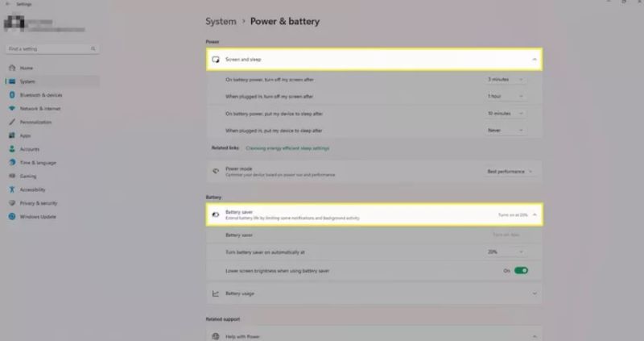Expand the Battery usage section
644x341 pixels.
point(535,294)
